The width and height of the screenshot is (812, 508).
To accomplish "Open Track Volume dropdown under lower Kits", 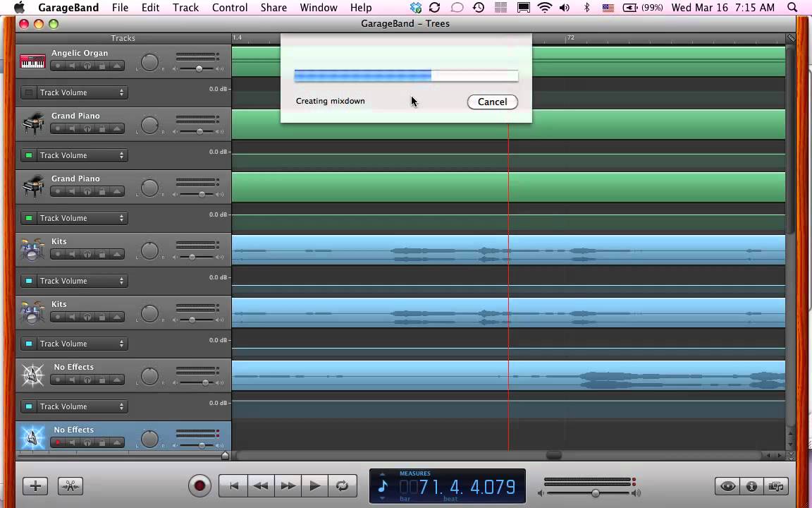I will click(82, 344).
